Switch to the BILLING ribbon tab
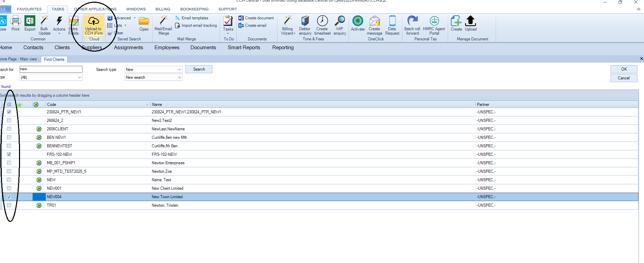 [163, 9]
